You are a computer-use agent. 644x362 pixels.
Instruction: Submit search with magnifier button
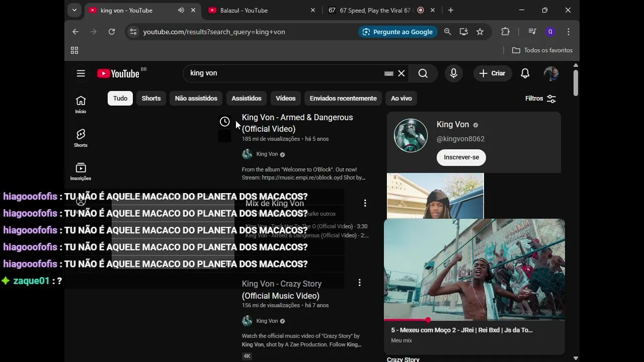pos(423,73)
